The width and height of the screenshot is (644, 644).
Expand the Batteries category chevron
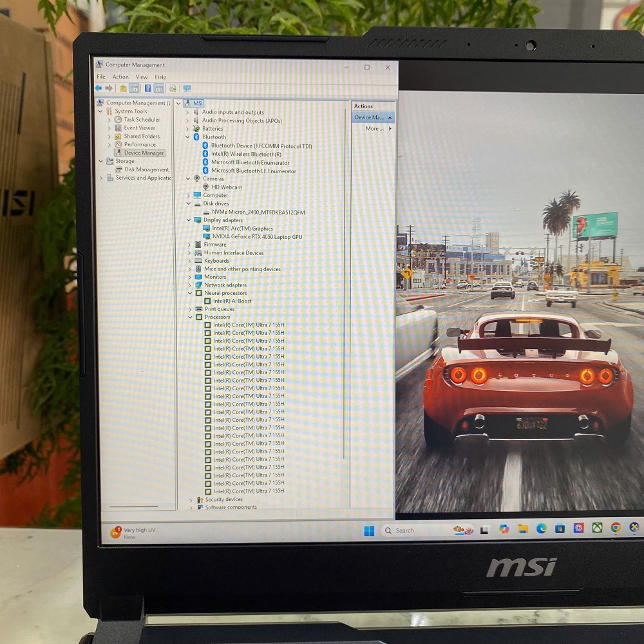(188, 128)
